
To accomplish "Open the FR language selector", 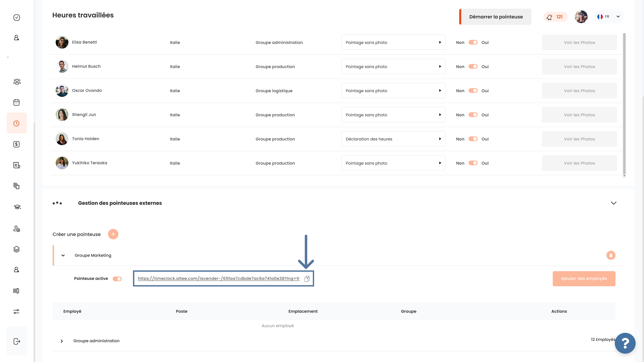I will click(609, 17).
